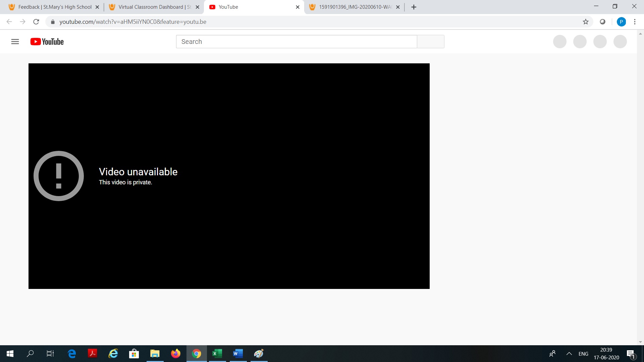Click the extension icon next to the star
Image resolution: width=644 pixels, height=362 pixels.
(603, 22)
